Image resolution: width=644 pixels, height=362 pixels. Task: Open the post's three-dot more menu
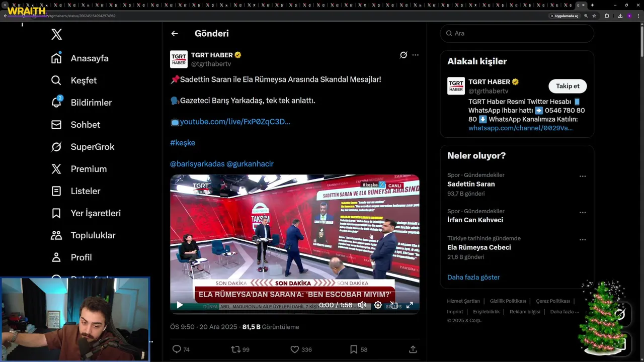pyautogui.click(x=415, y=55)
